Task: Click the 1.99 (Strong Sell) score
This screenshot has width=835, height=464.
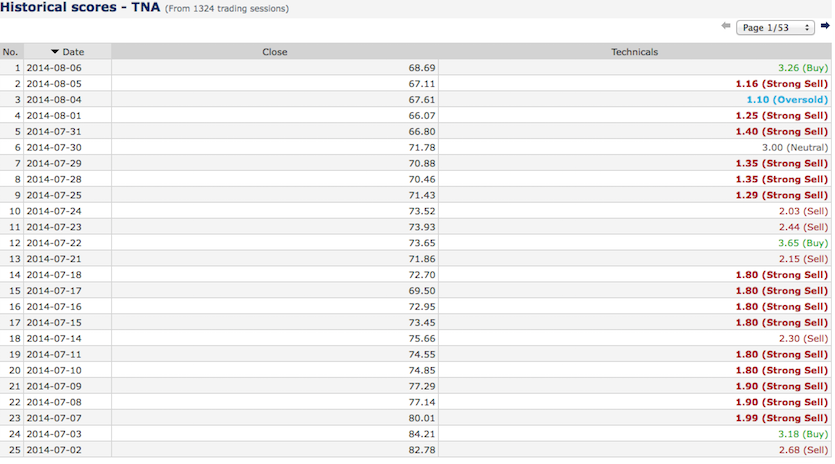Action: pos(782,418)
